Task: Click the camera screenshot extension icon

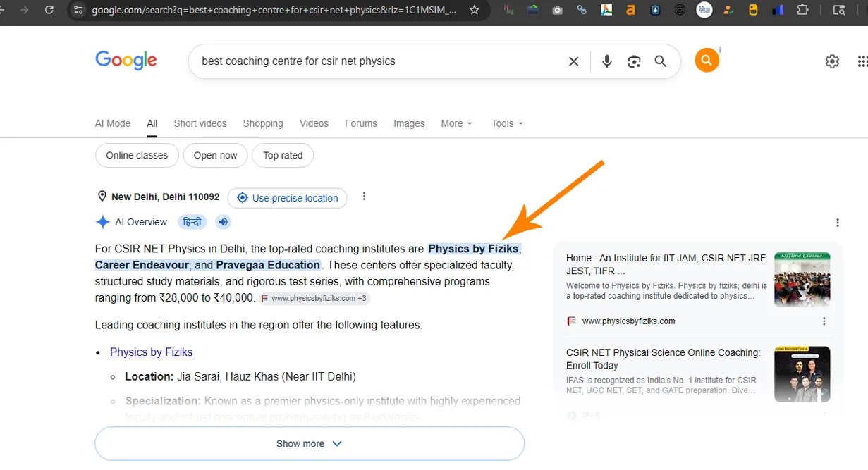Action: [557, 10]
